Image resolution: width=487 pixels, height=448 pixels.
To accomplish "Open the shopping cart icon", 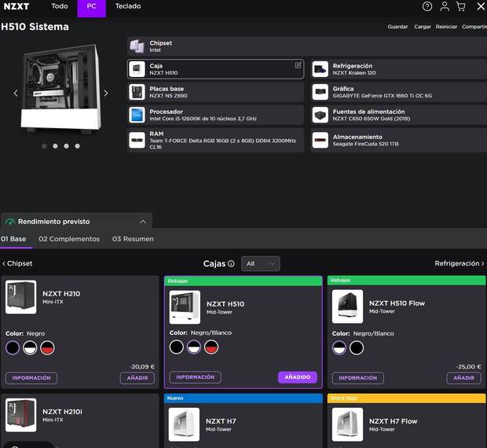I will [x=461, y=6].
